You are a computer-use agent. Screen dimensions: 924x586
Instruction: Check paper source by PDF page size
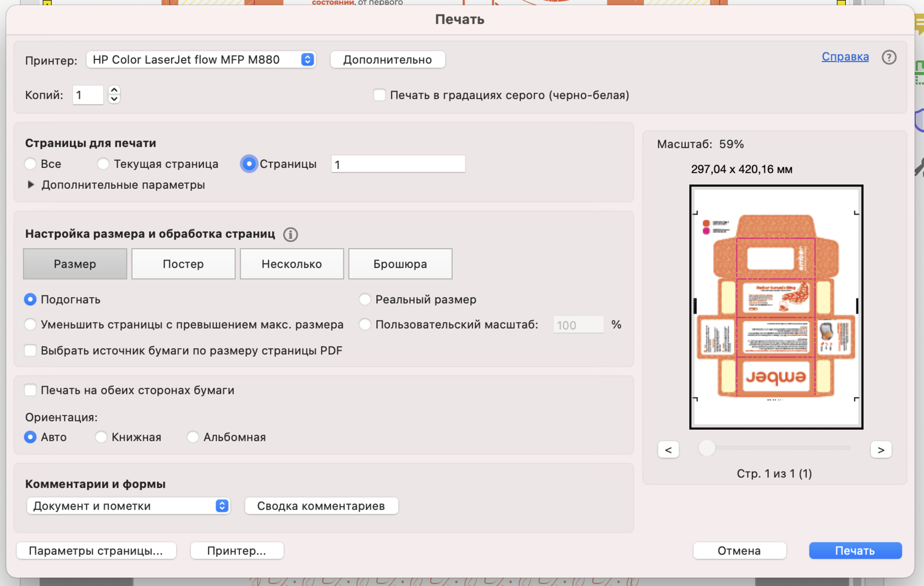(x=31, y=350)
